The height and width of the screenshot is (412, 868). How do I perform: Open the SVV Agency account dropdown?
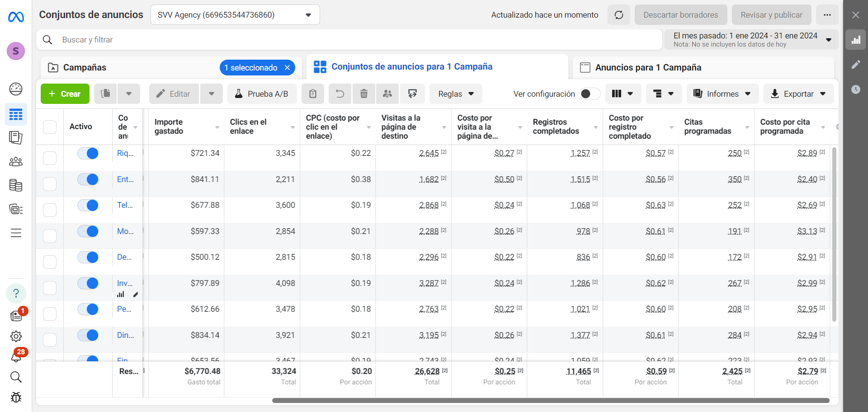(235, 15)
